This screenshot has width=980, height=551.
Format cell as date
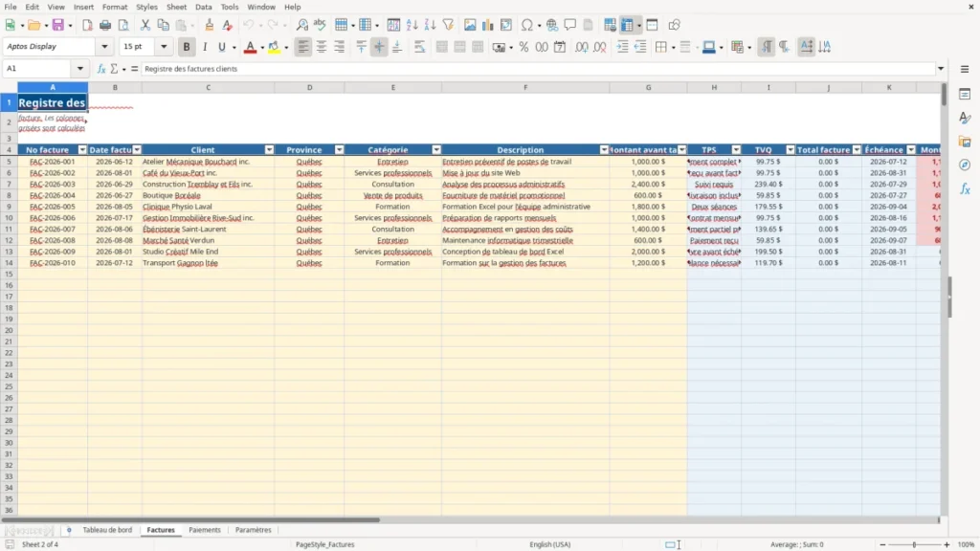coord(560,47)
